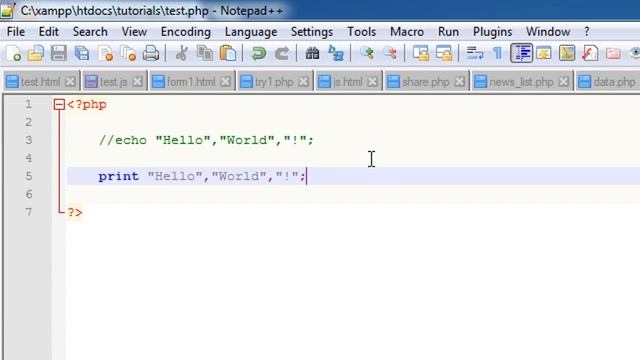640x360 pixels.
Task: Open the Encoding menu
Action: point(186,32)
